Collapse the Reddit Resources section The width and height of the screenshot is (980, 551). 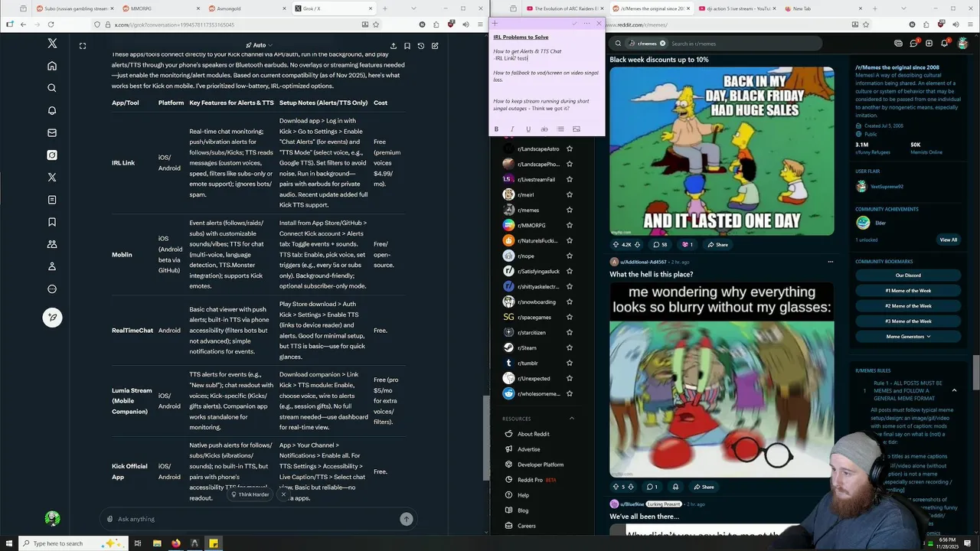click(571, 419)
